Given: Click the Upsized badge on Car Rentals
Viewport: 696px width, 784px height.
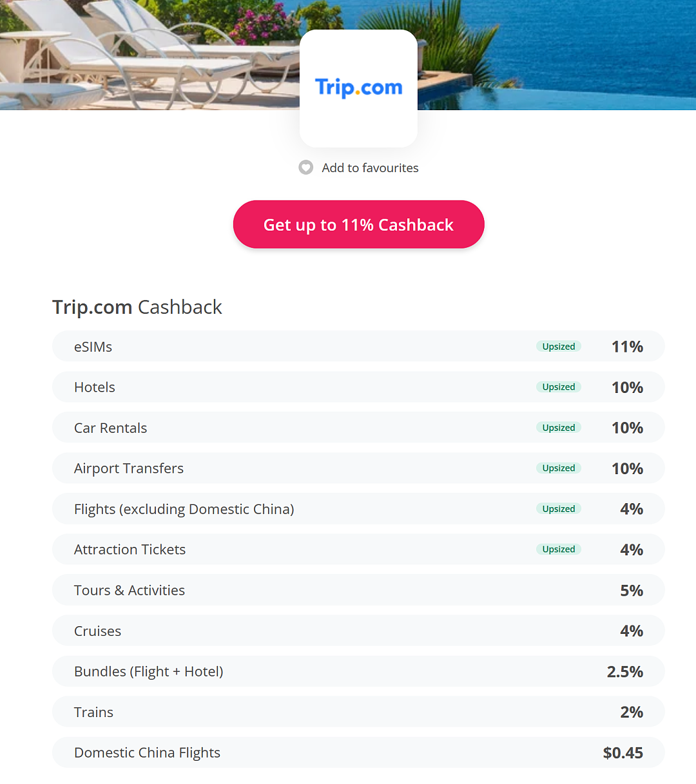Looking at the screenshot, I should coord(559,428).
